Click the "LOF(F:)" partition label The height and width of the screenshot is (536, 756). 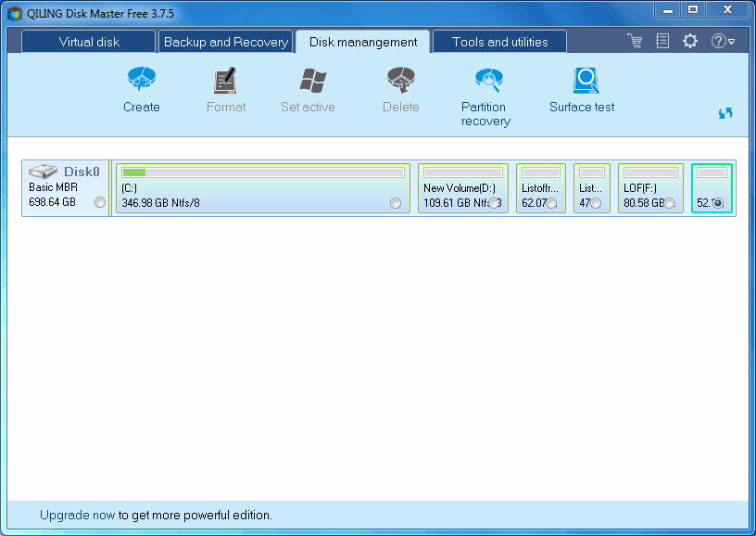click(x=640, y=188)
